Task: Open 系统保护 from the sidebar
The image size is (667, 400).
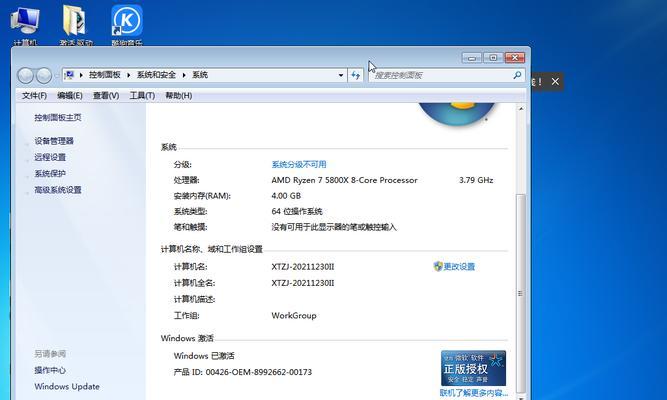Action: pyautogui.click(x=50, y=174)
